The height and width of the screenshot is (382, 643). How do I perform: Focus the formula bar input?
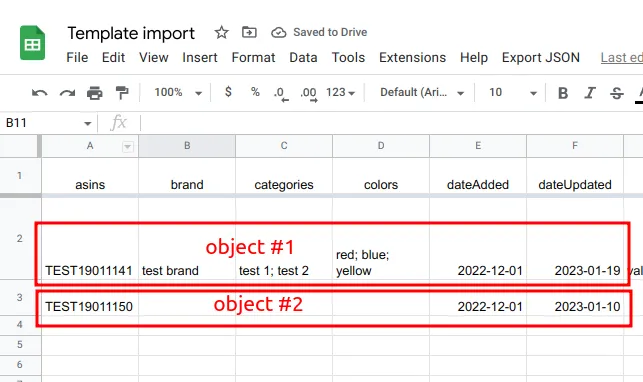(x=392, y=123)
